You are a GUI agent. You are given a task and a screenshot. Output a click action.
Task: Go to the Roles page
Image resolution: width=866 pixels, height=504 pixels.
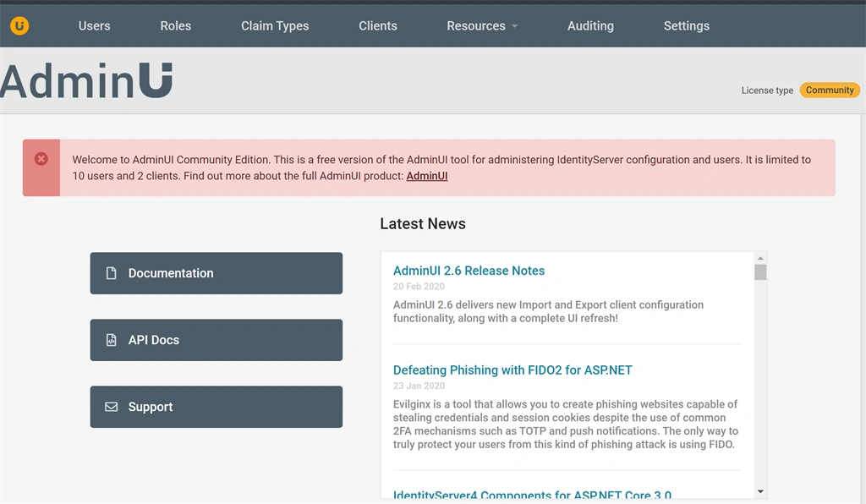coord(176,26)
